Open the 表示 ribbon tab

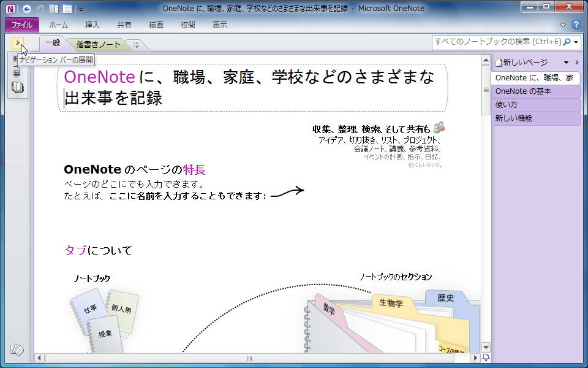pyautogui.click(x=220, y=25)
